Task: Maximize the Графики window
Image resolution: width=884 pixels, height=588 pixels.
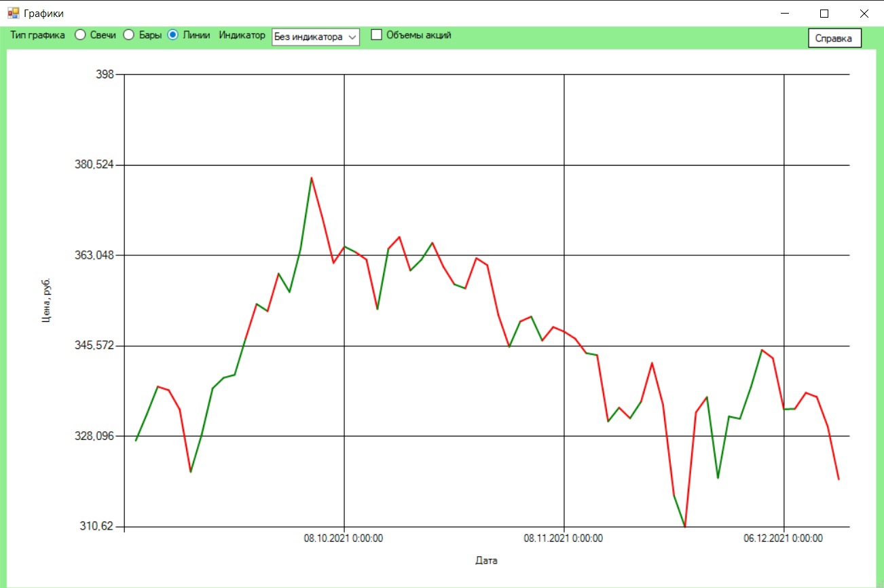Action: [x=824, y=13]
